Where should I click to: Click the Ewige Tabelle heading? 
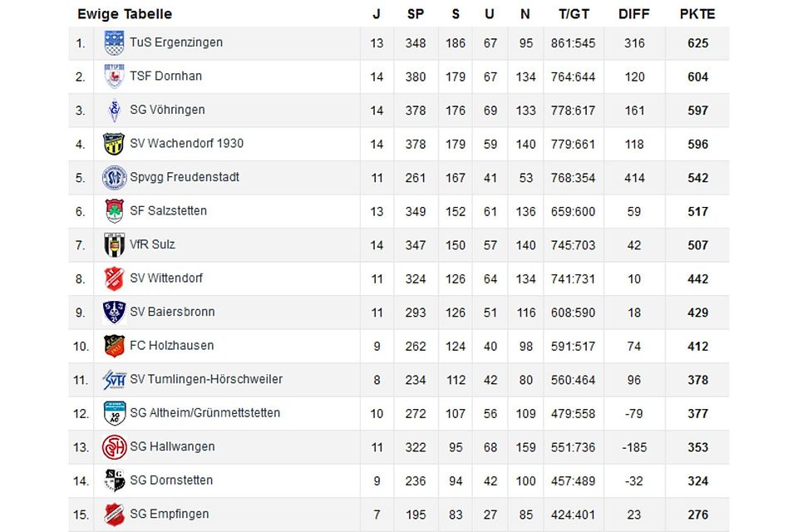(125, 14)
